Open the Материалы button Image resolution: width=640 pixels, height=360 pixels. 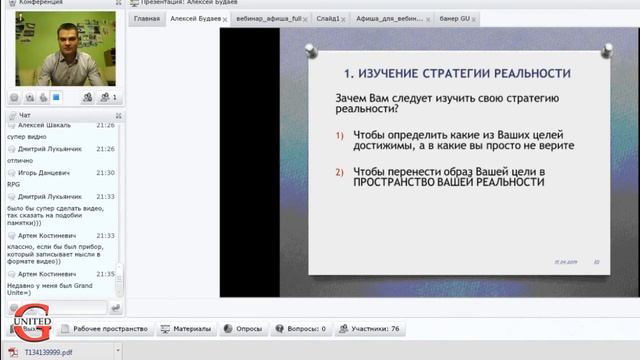[186, 329]
